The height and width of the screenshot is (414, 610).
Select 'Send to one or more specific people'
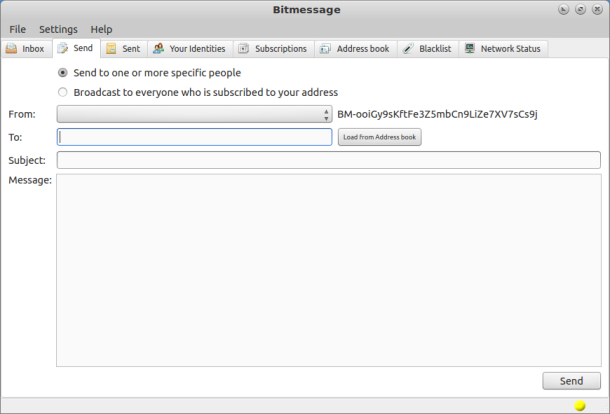tap(63, 73)
